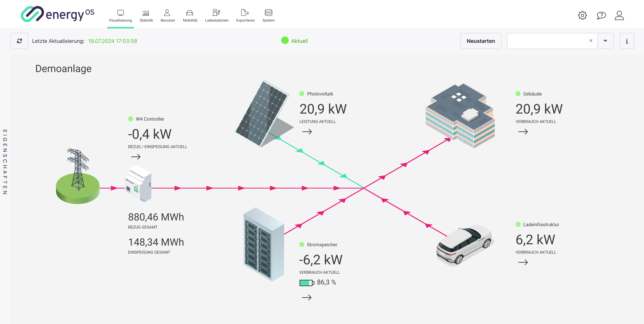644x324 pixels.
Task: Clear the selector using the x
Action: (591, 41)
